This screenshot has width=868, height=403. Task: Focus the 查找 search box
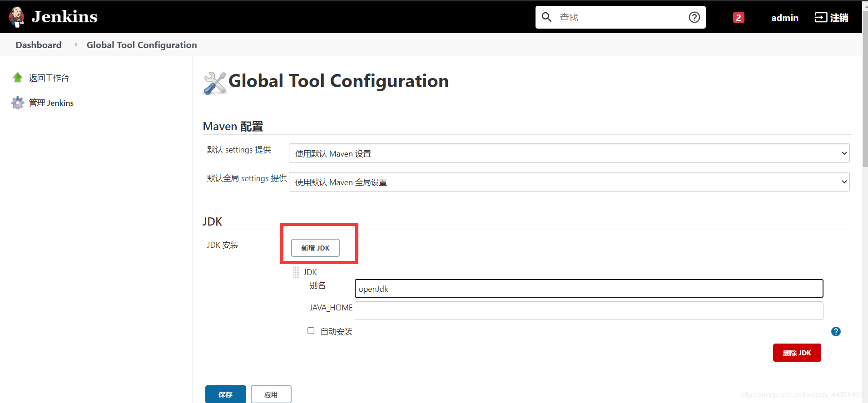point(620,17)
